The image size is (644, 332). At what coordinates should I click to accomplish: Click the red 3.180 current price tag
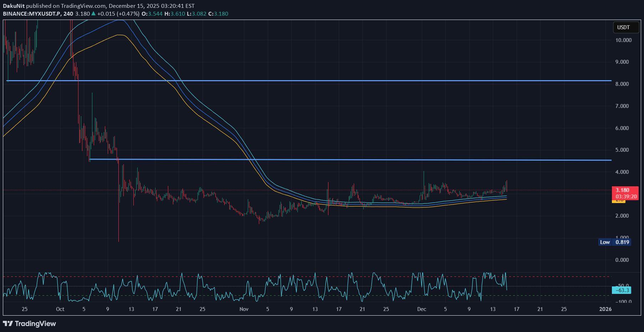click(622, 190)
